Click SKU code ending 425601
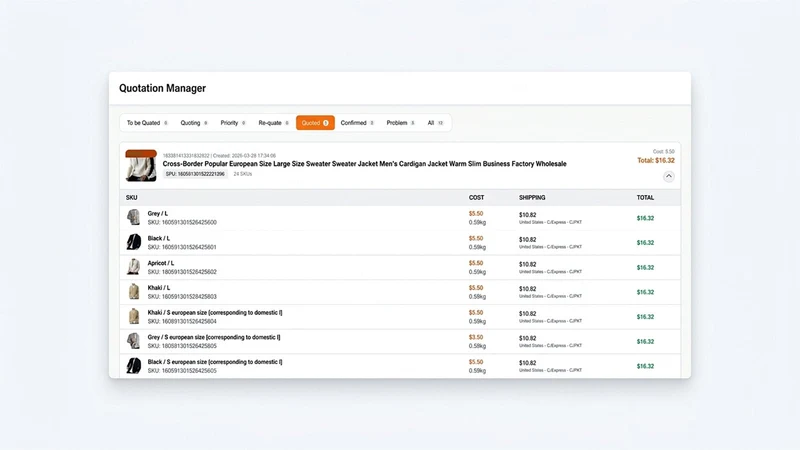Screen dimensions: 800x450 coord(182,247)
